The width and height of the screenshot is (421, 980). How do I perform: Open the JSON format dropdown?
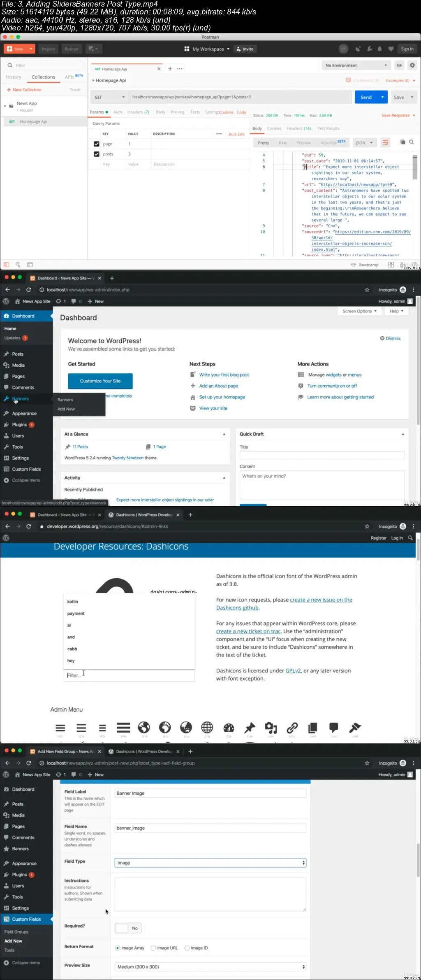[364, 143]
